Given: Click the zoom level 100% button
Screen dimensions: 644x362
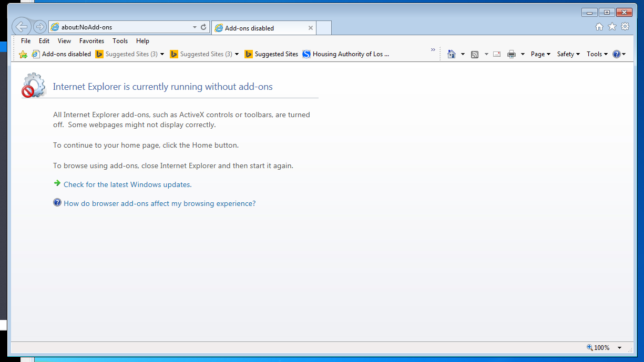Looking at the screenshot, I should coord(599,348).
